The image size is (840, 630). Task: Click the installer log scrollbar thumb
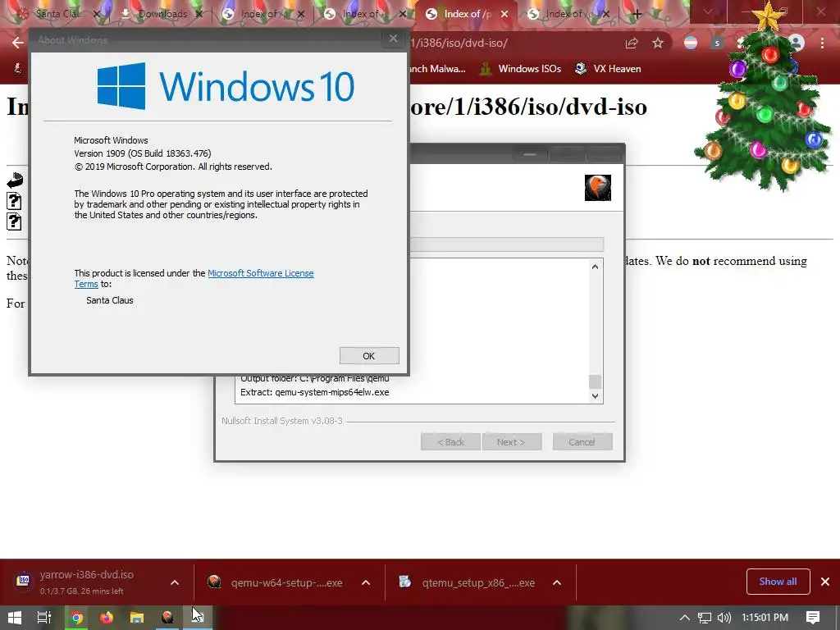pyautogui.click(x=595, y=382)
